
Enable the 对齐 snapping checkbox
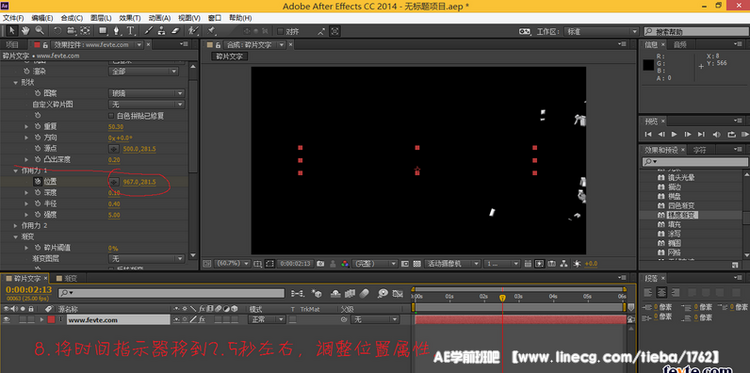coord(281,32)
